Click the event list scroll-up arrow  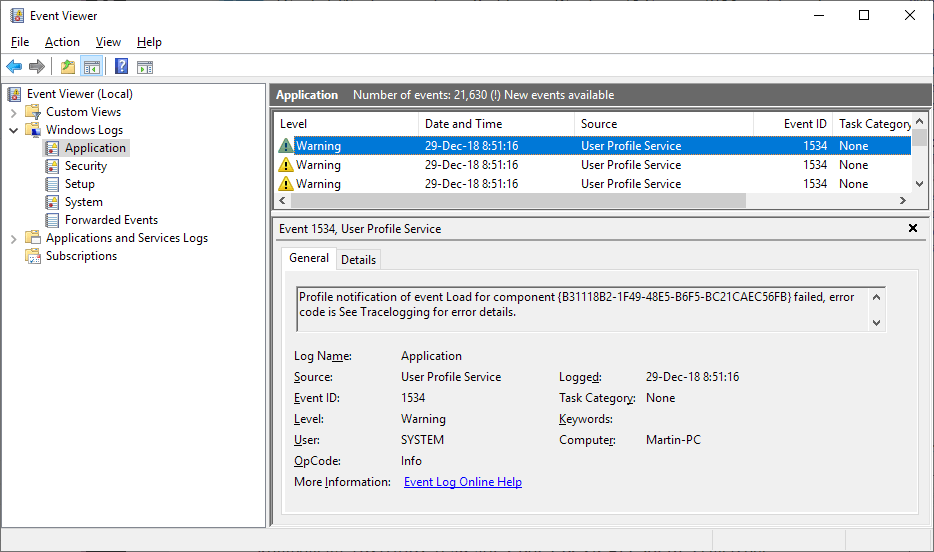[919, 121]
